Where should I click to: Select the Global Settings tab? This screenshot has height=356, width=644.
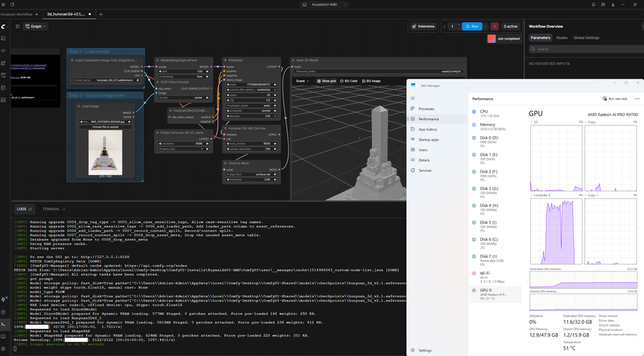586,38
